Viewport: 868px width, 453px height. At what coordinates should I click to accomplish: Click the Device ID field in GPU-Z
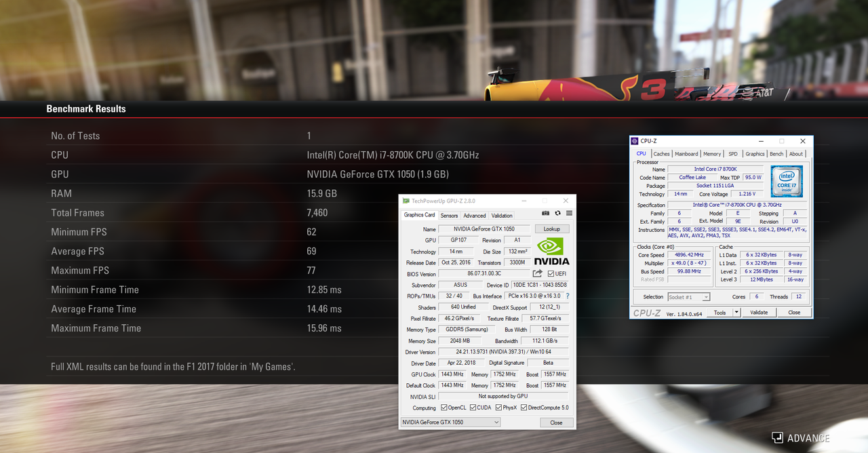(540, 285)
